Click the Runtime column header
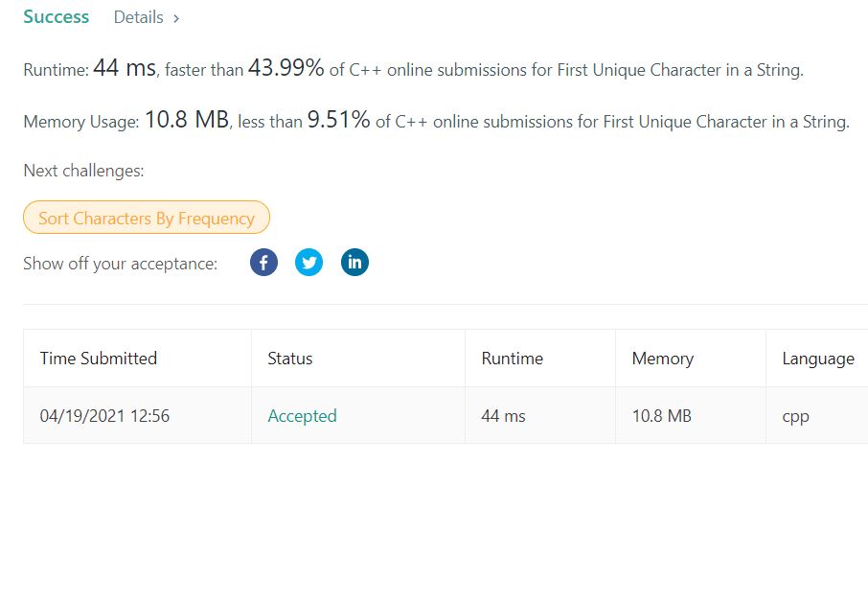The image size is (868, 603). pyautogui.click(x=512, y=358)
